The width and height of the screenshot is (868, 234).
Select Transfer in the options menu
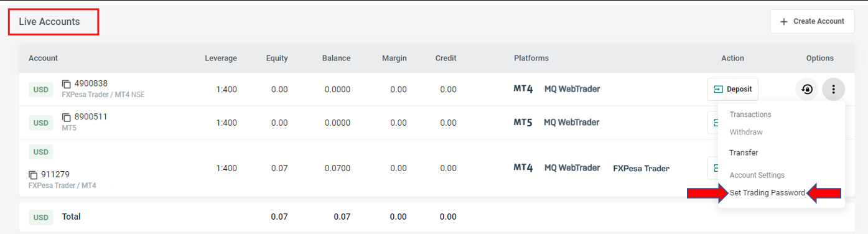[x=744, y=152]
